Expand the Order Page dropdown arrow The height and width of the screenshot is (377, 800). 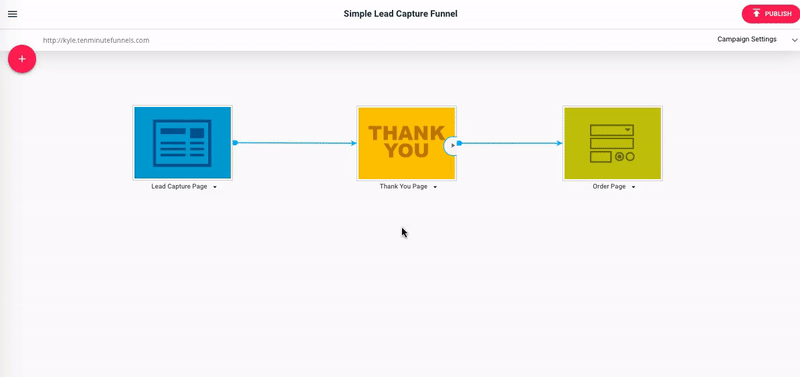click(633, 187)
